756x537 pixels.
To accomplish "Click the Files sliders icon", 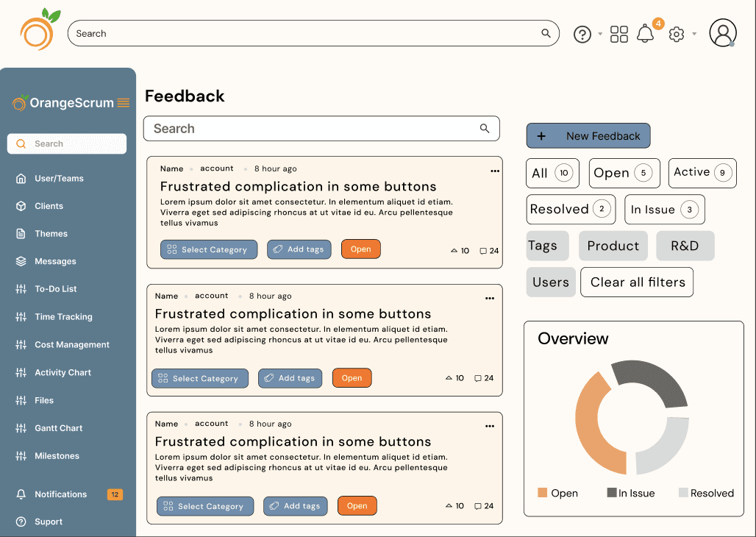I will [x=21, y=400].
